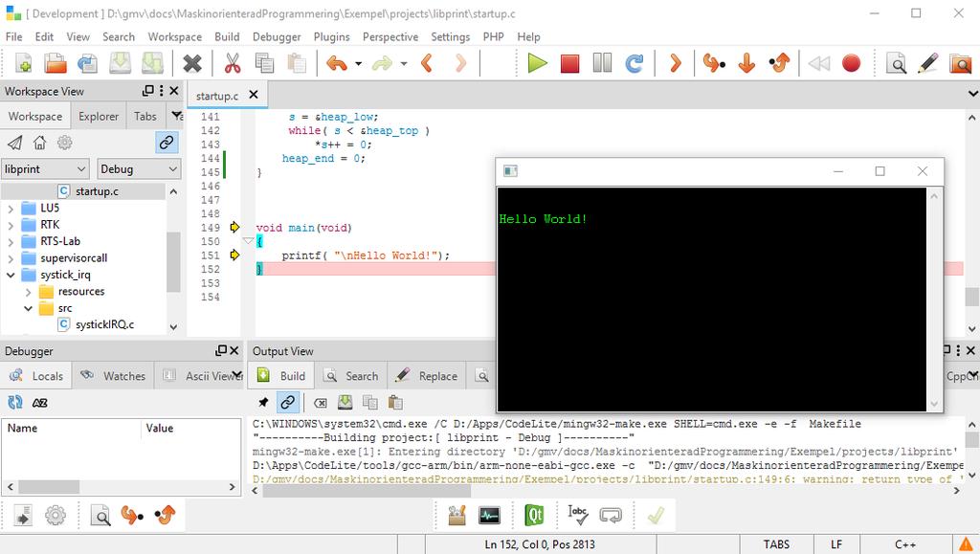Create a new file with toolbar icon
Image resolution: width=980 pixels, height=554 pixels.
coord(24,63)
